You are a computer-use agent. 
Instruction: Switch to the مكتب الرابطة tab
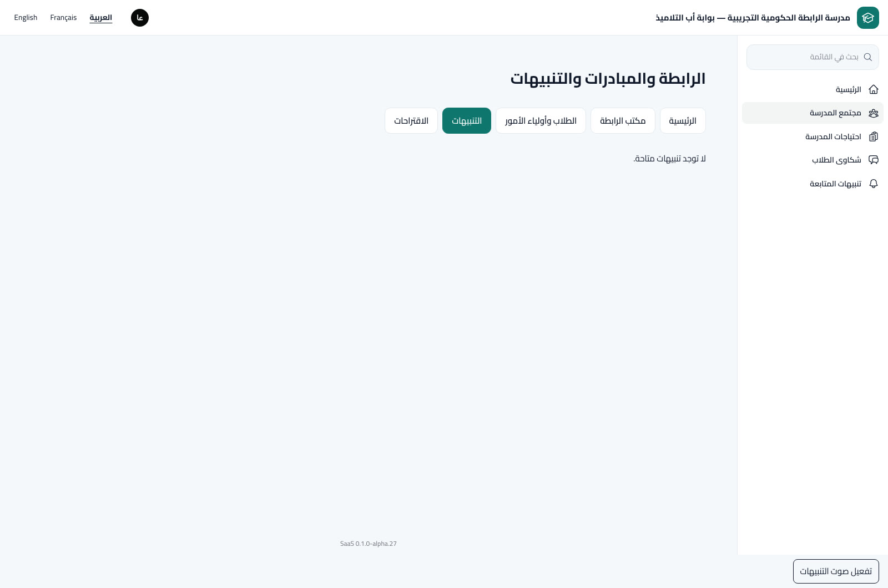pos(623,121)
